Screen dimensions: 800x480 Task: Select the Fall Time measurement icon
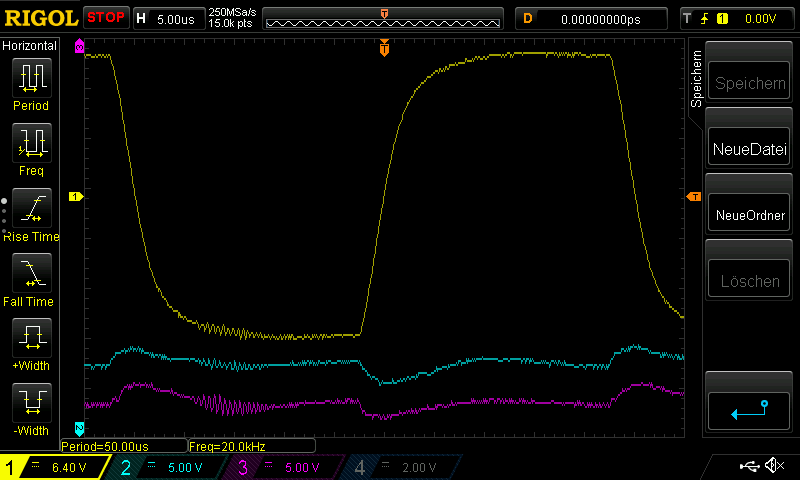point(32,273)
